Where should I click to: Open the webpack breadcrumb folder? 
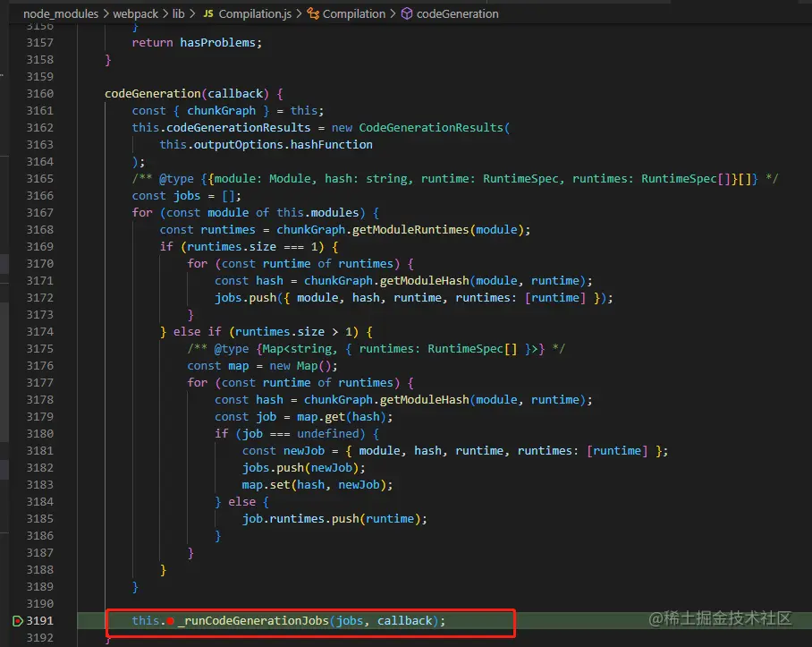coord(135,14)
